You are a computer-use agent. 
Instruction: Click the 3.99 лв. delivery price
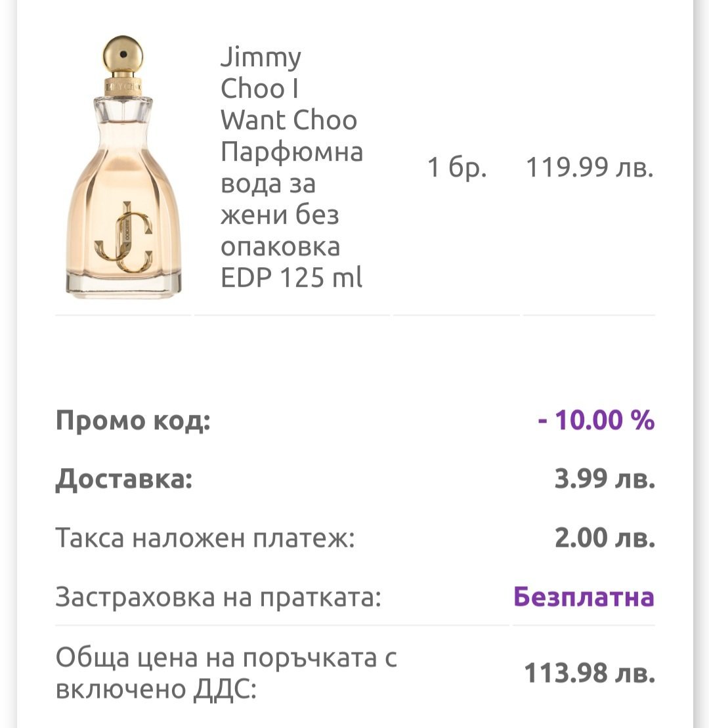605,480
